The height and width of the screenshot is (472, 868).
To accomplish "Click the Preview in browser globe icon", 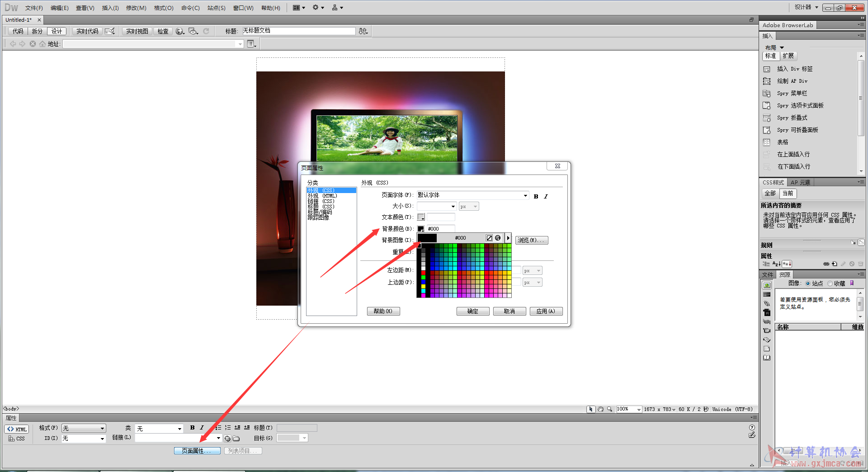I will pyautogui.click(x=180, y=31).
